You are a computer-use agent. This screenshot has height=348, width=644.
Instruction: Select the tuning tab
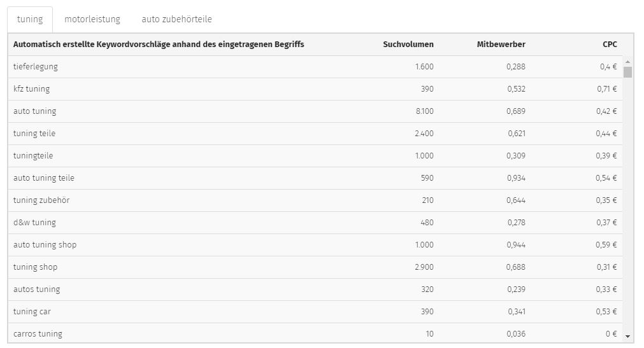coord(30,19)
